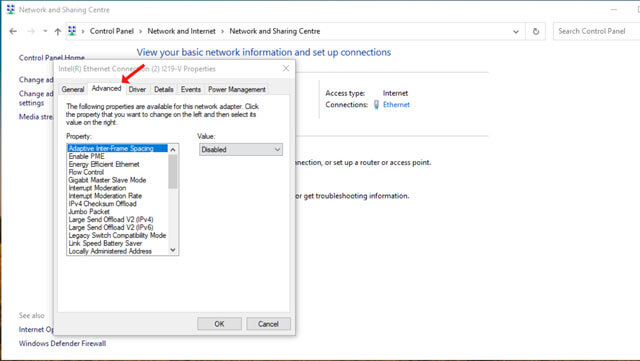Switch to the Driver tab
Viewport: 640px width, 361px height.
(x=137, y=89)
